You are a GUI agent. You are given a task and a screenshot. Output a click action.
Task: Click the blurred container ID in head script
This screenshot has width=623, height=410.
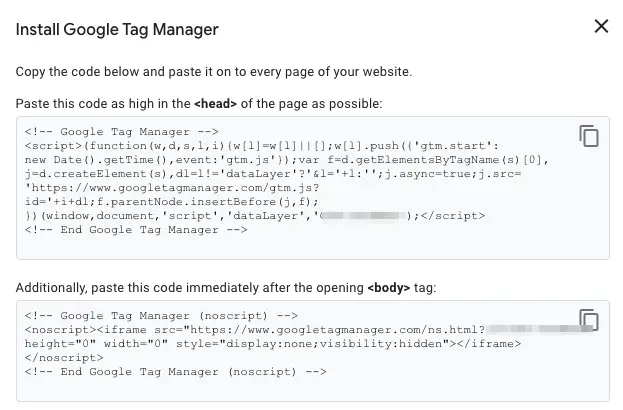[362, 216]
